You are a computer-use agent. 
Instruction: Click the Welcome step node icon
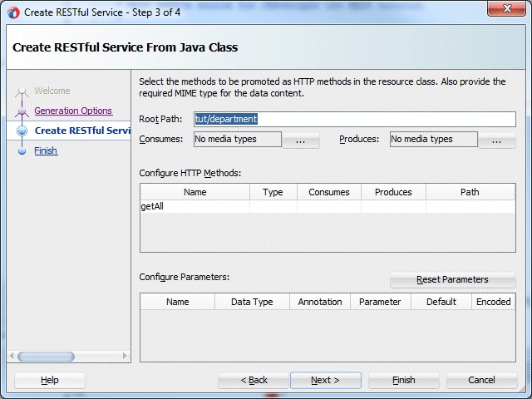(22, 91)
